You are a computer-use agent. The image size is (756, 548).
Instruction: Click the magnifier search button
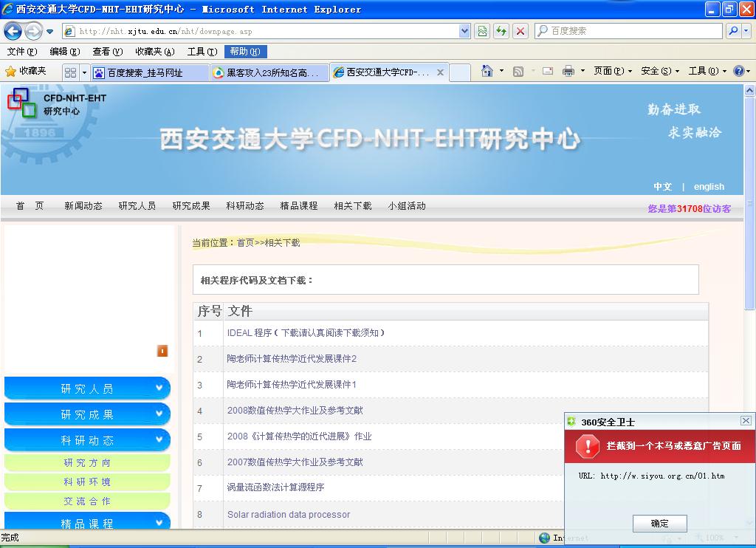point(733,31)
